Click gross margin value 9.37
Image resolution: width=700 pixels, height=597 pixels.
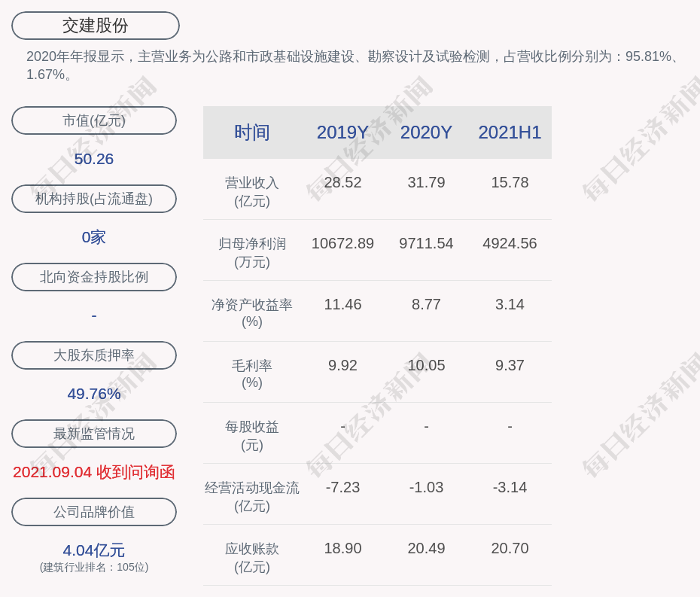[510, 365]
